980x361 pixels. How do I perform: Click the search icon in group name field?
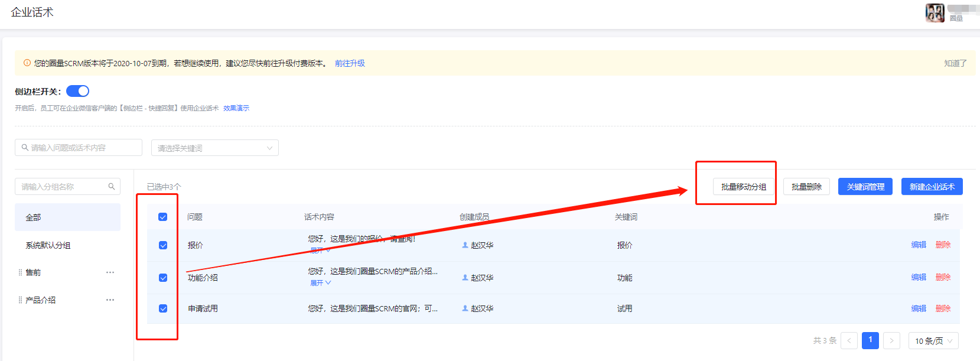click(112, 187)
